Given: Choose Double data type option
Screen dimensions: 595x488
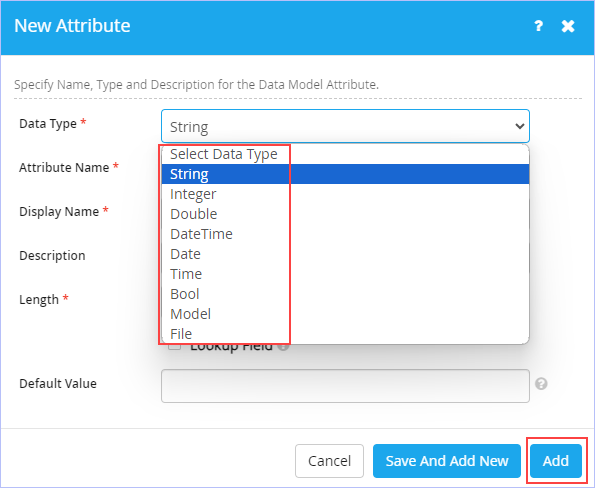Looking at the screenshot, I should pos(345,214).
